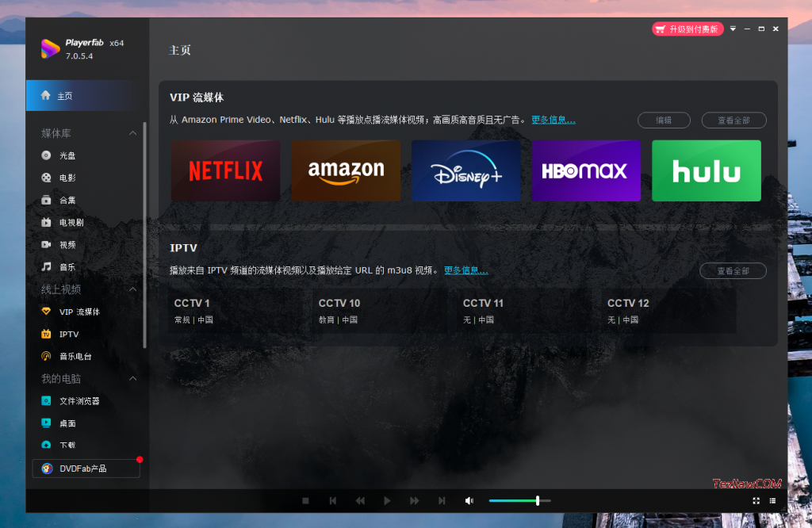The image size is (812, 528).
Task: Click the stop playback button
Action: coord(305,500)
